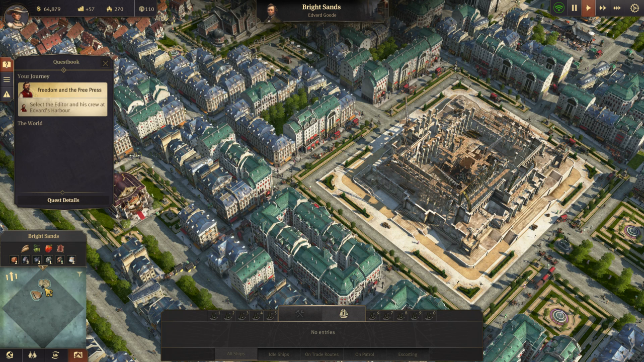This screenshot has width=644, height=362.
Task: Open the influence points 110 counter
Action: (146, 9)
